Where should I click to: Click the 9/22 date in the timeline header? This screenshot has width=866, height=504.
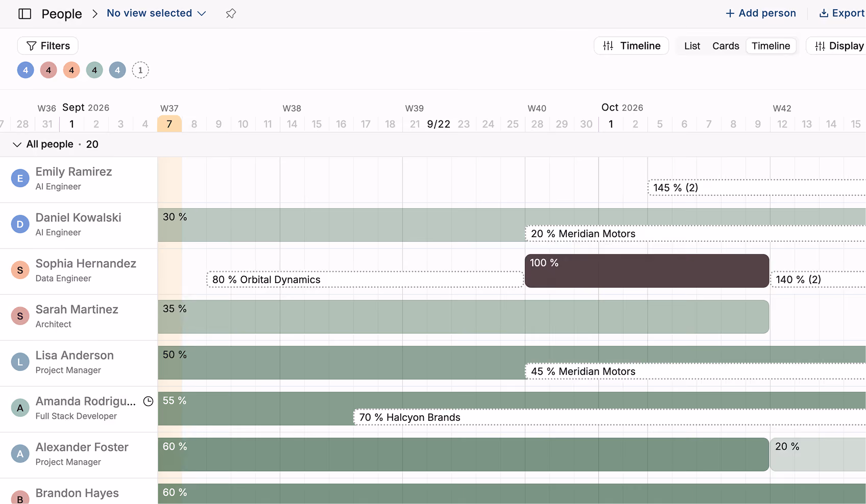(x=439, y=124)
